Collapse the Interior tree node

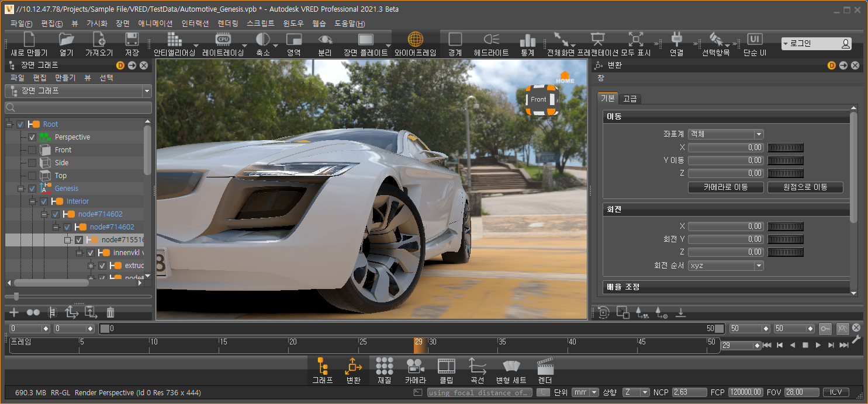(x=33, y=201)
